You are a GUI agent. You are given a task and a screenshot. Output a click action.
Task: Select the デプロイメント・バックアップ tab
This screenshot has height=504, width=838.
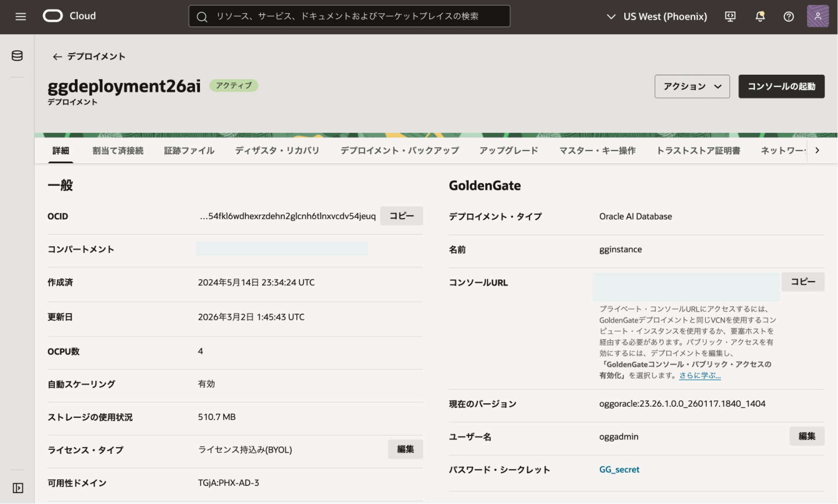coord(399,151)
